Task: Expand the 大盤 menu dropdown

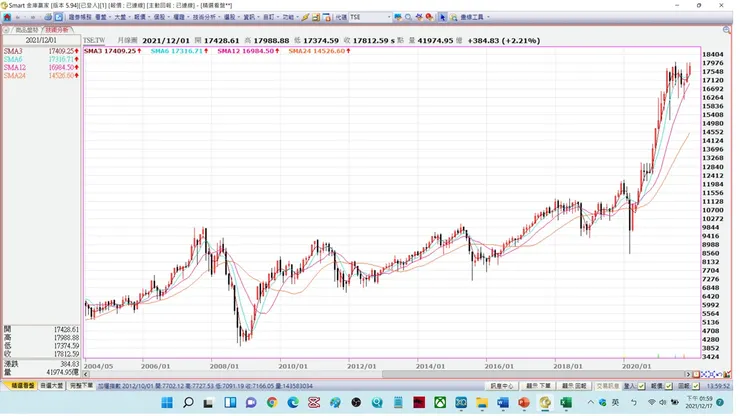Action: coord(130,17)
